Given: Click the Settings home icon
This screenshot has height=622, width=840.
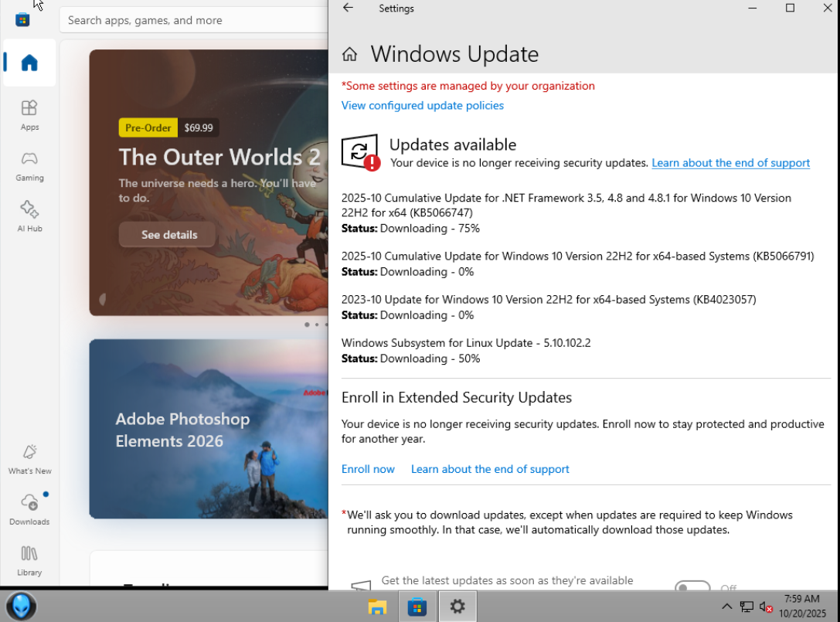Looking at the screenshot, I should pos(350,54).
